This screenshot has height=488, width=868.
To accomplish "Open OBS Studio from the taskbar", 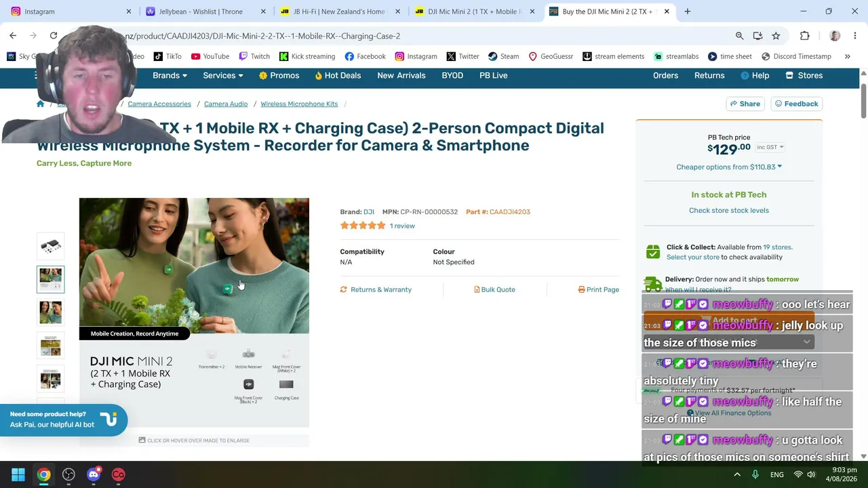I will coord(68,474).
